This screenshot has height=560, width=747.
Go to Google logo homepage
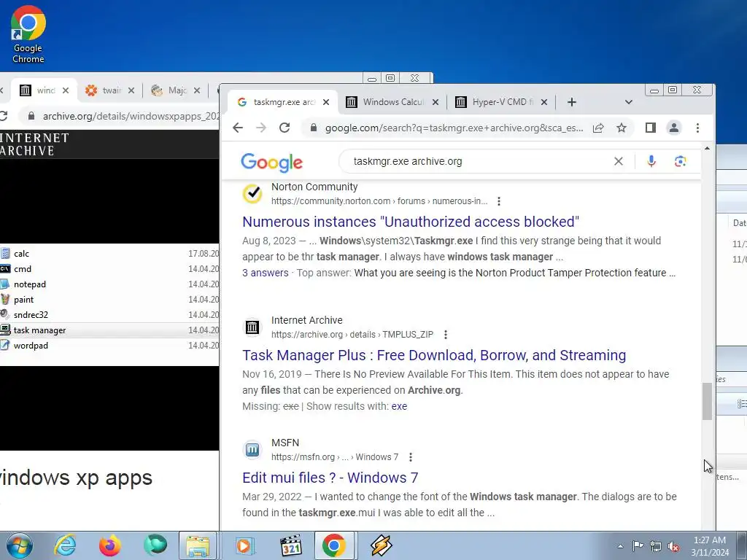pyautogui.click(x=271, y=163)
